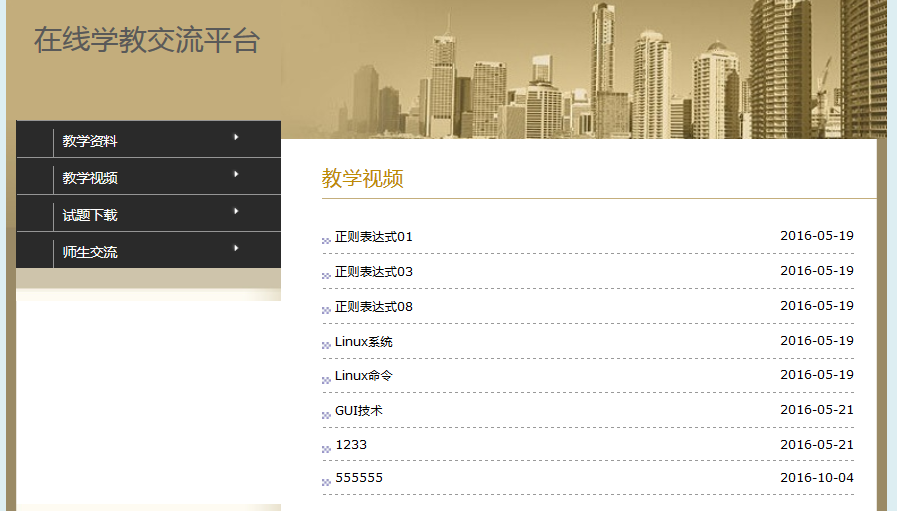Click the bullet icon beside Linux命令
897x511 pixels.
coord(326,380)
